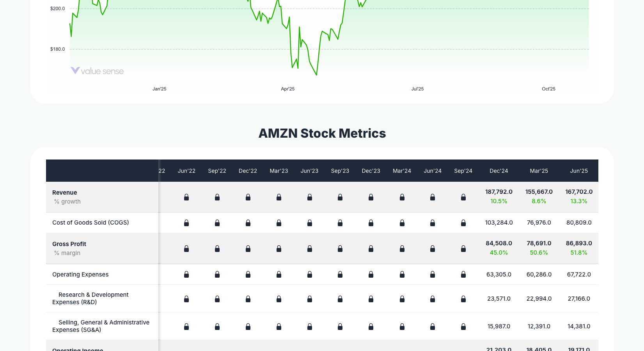Expand the Operating Income row
This screenshot has width=644, height=351.
click(78, 348)
